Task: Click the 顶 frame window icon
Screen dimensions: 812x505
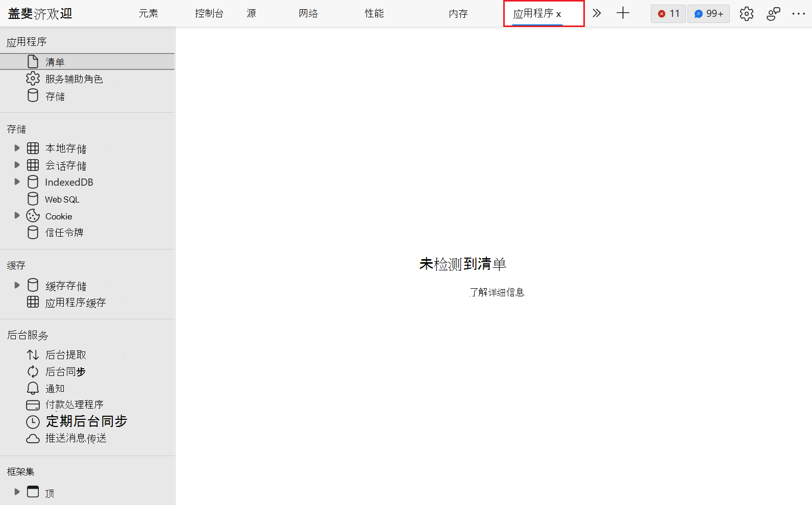Action: coord(33,491)
